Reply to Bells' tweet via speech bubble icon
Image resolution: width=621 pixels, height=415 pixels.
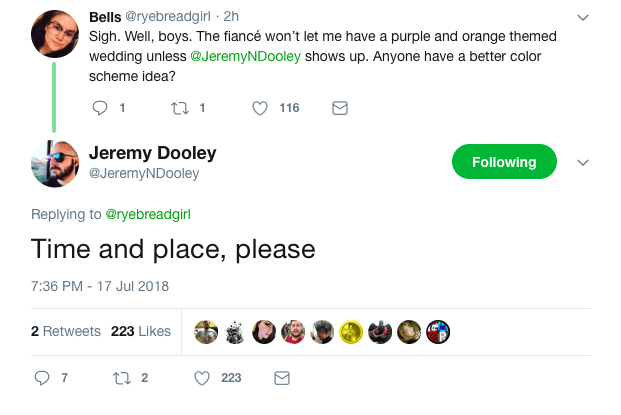(99, 108)
